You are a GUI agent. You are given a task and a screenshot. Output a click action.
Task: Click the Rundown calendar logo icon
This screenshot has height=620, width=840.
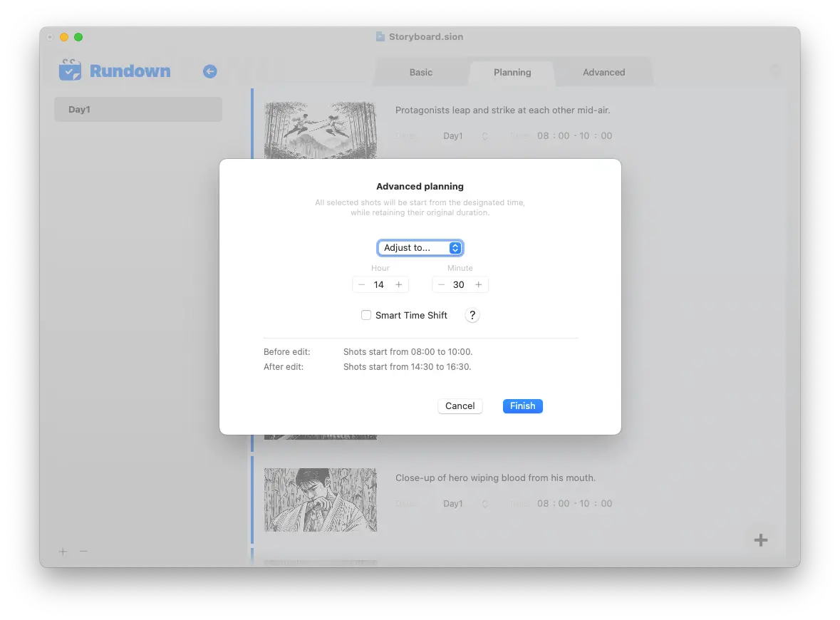[70, 71]
